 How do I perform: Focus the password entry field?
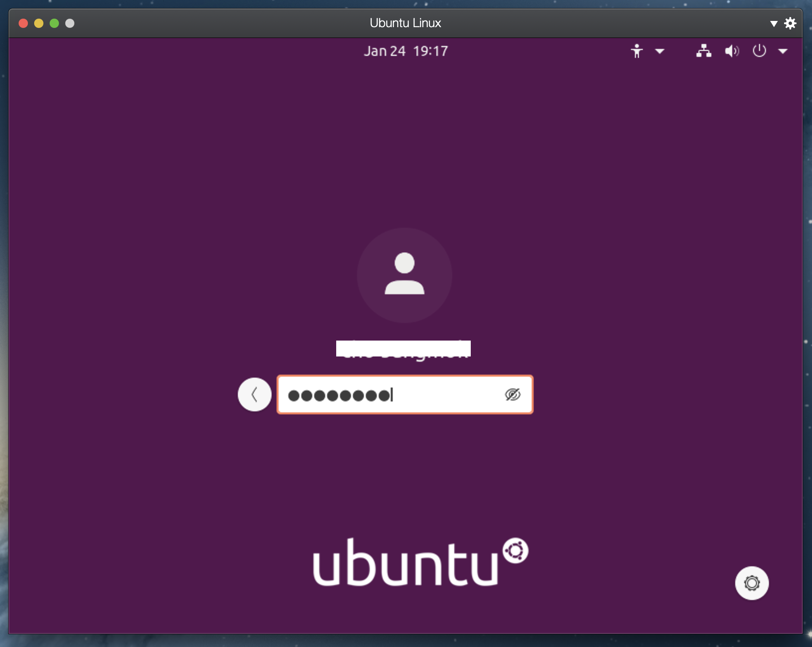coord(427,395)
